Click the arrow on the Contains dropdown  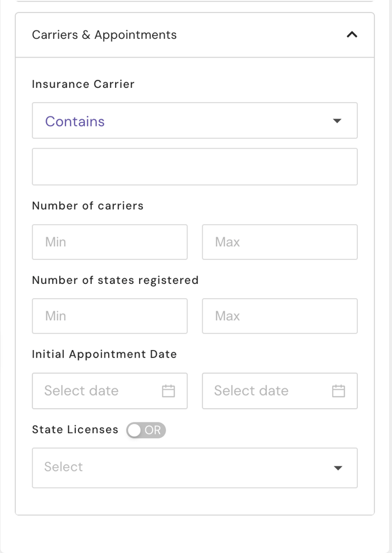point(337,121)
